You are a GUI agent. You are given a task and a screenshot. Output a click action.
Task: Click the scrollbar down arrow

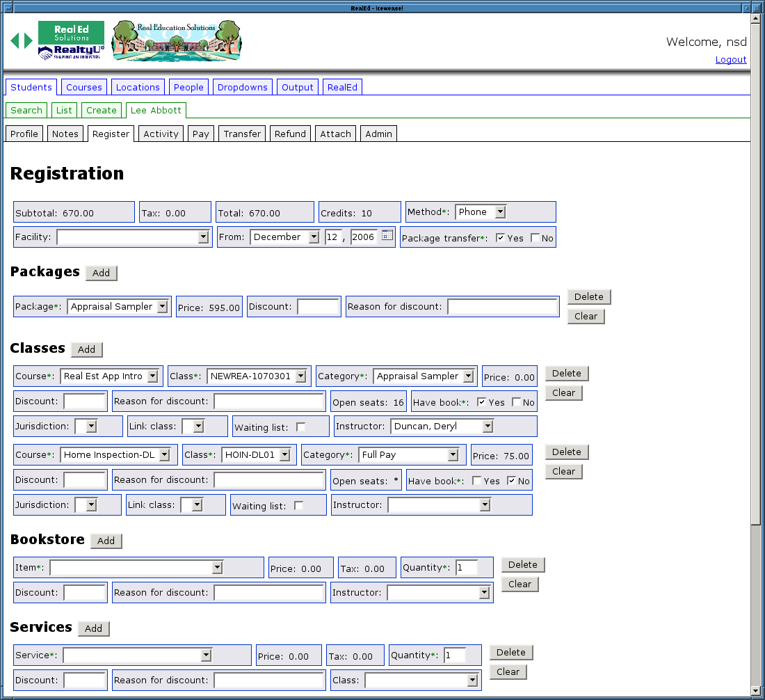click(755, 691)
